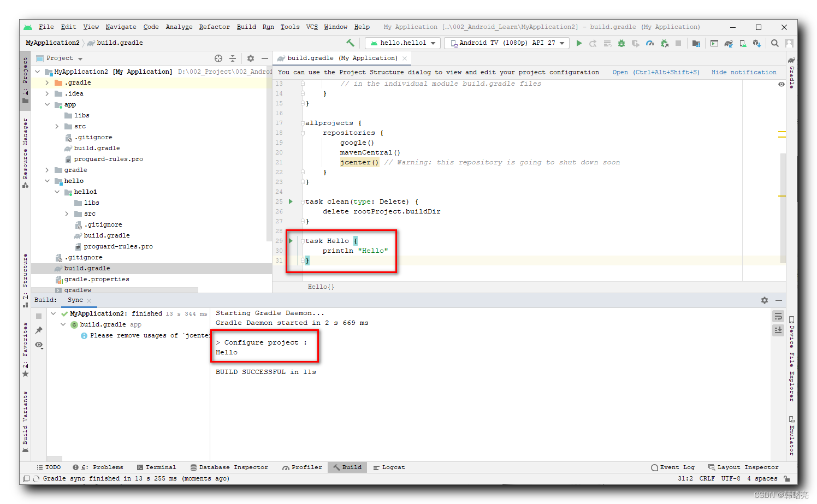Collapse the hello1 module folder
Image resolution: width=817 pixels, height=504 pixels.
coord(57,192)
